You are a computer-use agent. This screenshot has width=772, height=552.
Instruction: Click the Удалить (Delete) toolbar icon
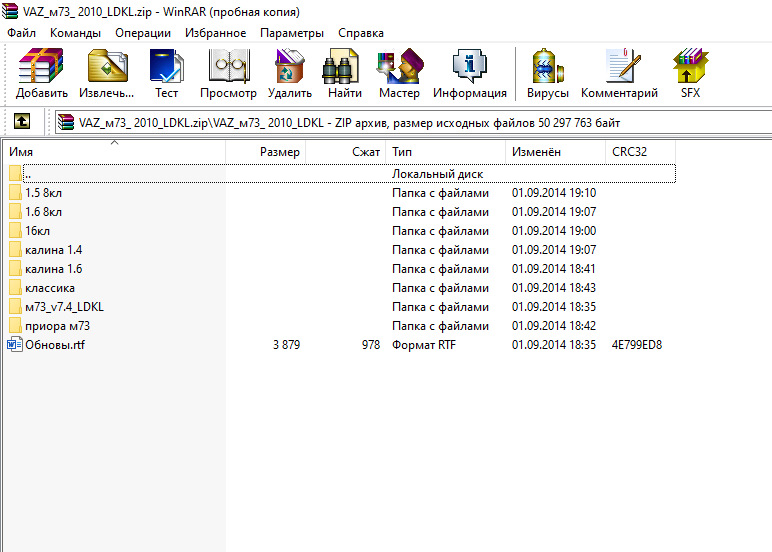coord(290,65)
